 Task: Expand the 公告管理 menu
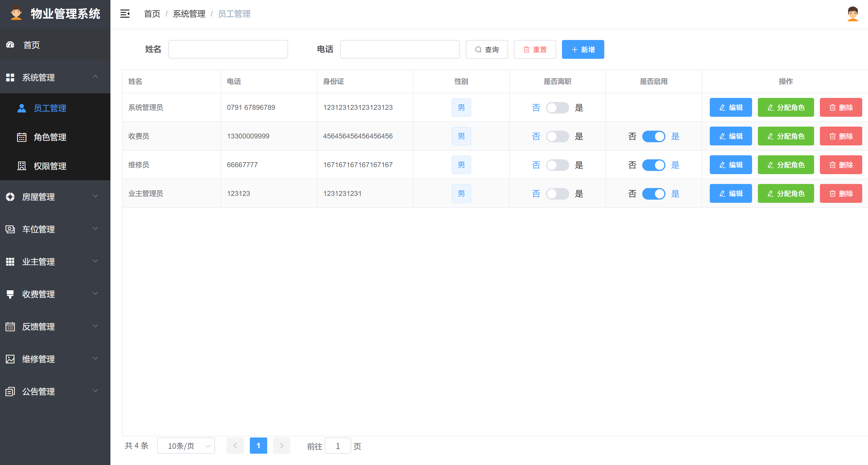55,391
